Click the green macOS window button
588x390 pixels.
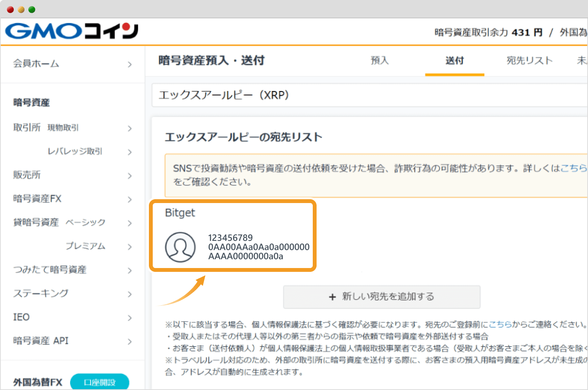pos(32,9)
